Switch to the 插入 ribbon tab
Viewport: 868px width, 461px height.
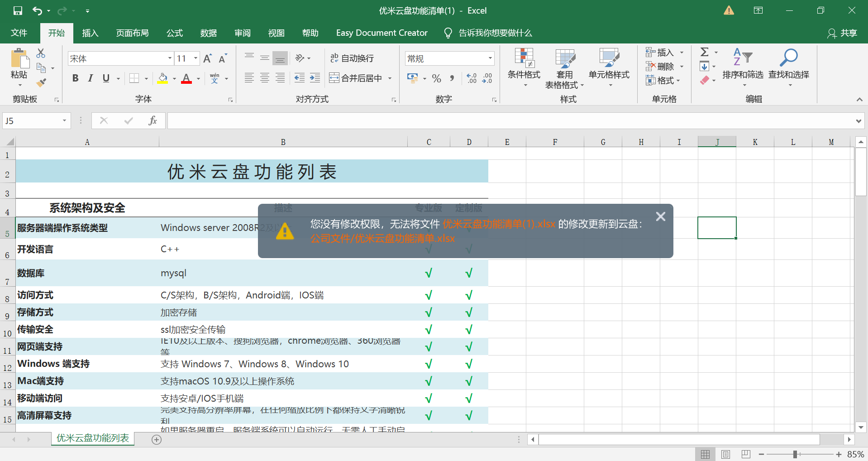[x=90, y=33]
